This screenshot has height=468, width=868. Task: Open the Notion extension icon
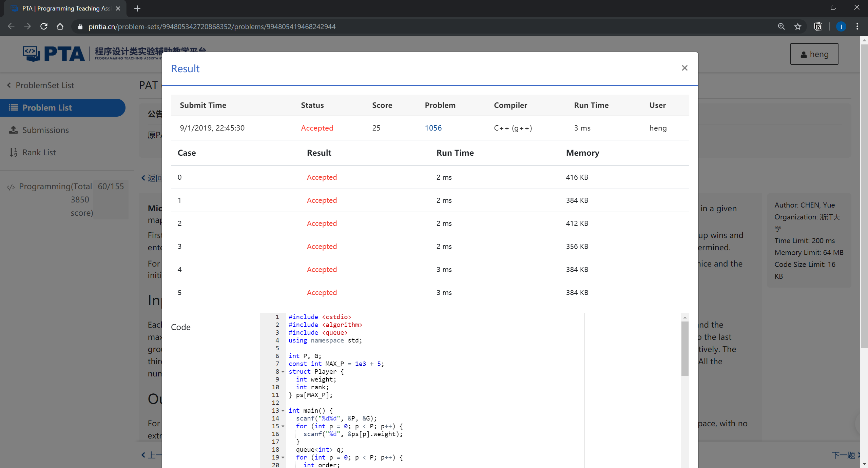pyautogui.click(x=818, y=26)
